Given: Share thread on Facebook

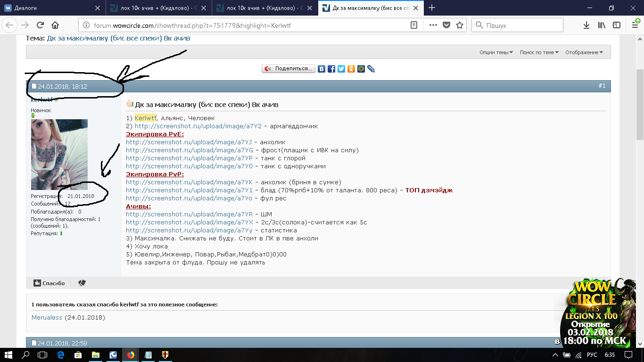Looking at the screenshot, I should [331, 69].
